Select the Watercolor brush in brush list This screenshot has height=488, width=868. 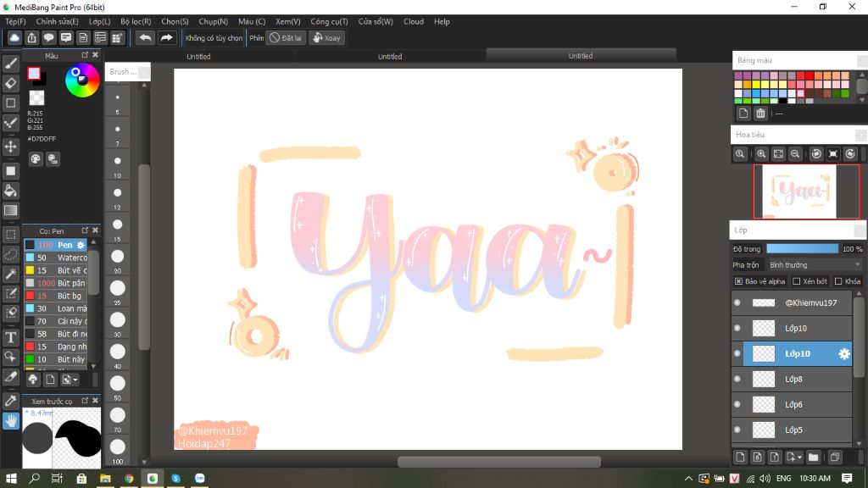[x=56, y=258]
